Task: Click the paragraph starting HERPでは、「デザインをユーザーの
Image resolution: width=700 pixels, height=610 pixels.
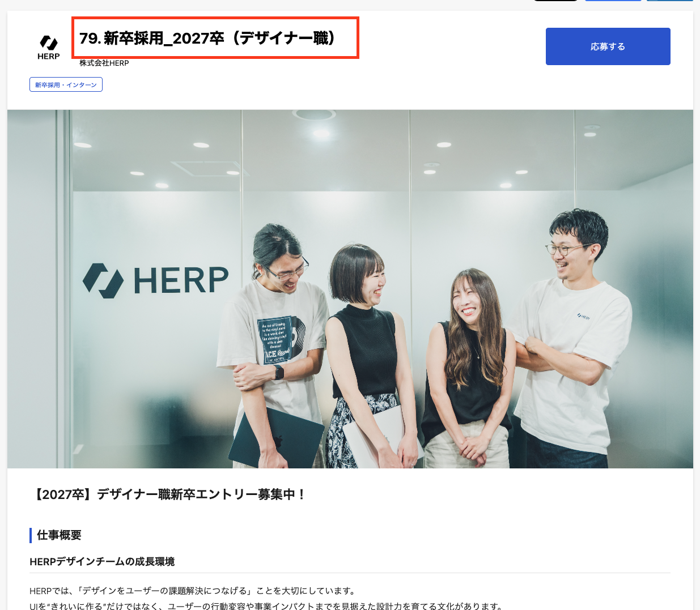Action: coord(194,591)
